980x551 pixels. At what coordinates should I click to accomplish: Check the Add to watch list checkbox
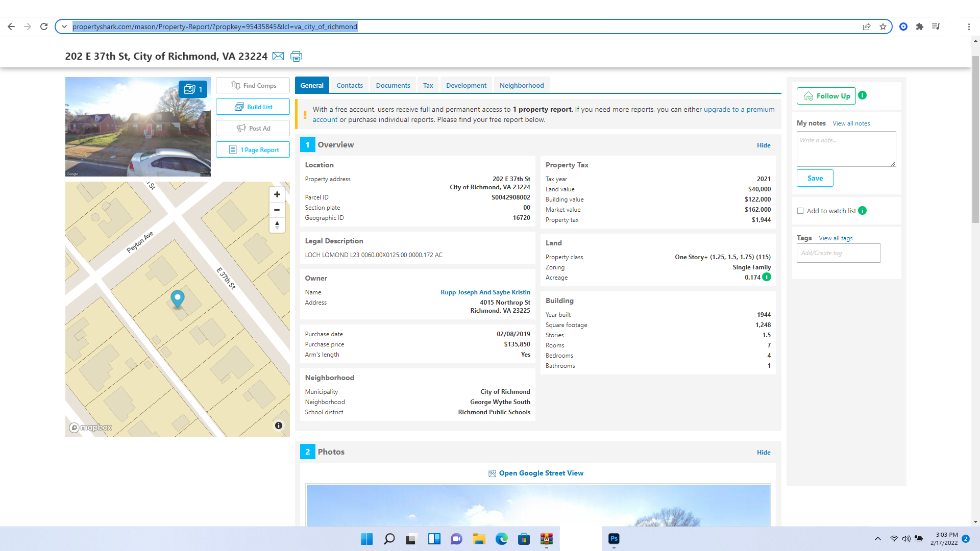(800, 211)
